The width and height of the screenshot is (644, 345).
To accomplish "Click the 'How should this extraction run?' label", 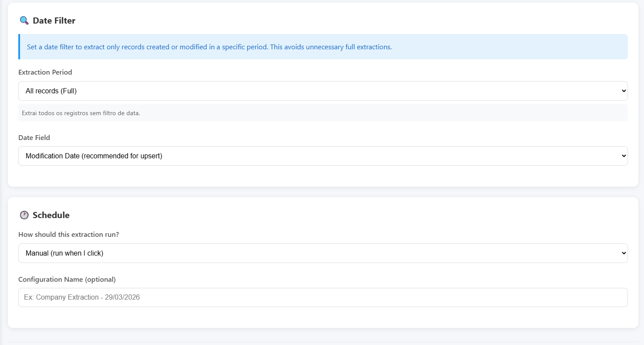I will pyautogui.click(x=68, y=234).
